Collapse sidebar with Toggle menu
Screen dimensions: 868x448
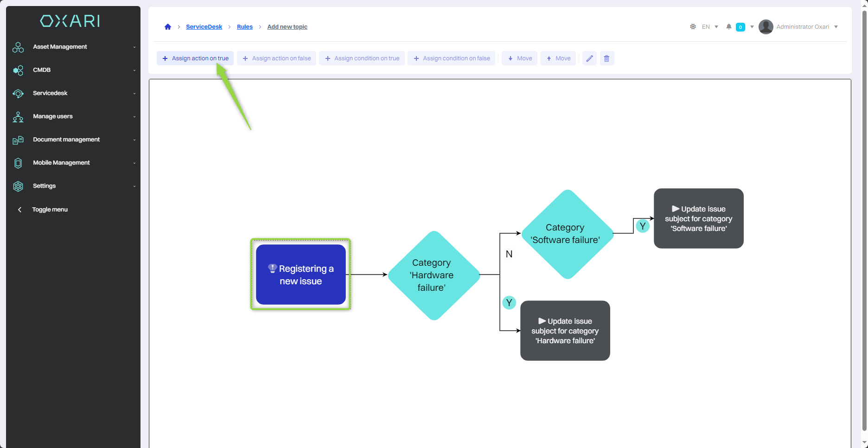(50, 210)
